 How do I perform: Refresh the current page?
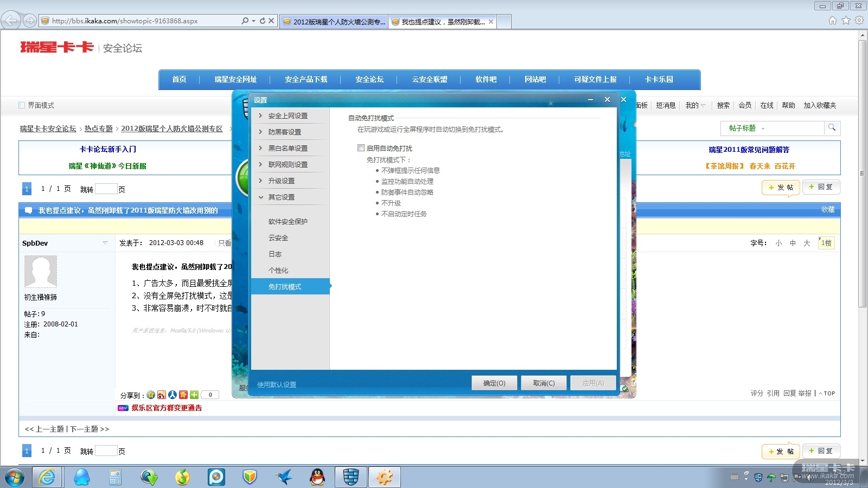[263, 21]
